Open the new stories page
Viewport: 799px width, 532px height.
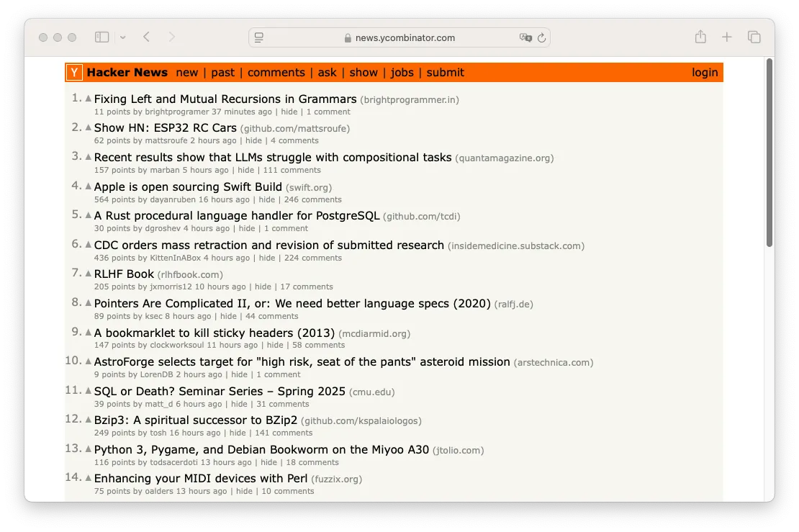tap(187, 73)
